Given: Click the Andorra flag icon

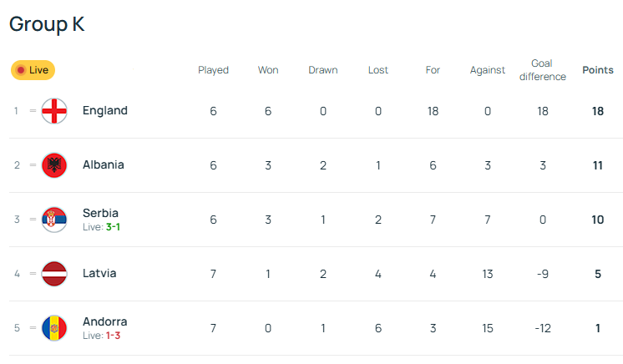Looking at the screenshot, I should click(x=54, y=328).
